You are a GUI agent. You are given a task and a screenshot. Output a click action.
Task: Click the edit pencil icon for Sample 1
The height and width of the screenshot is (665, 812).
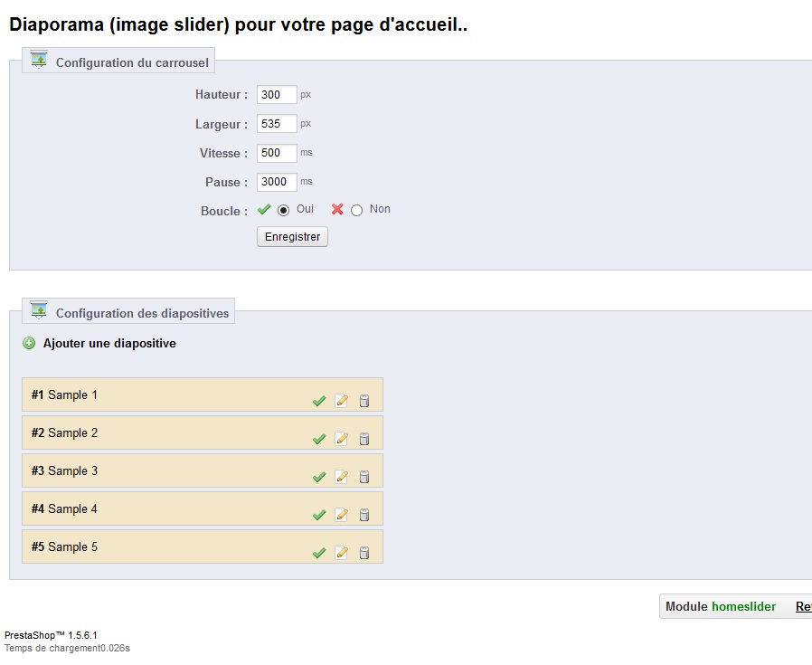click(341, 401)
